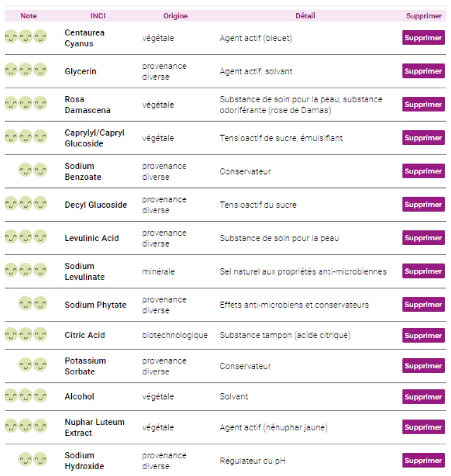
Task: Select the Origine column header
Action: click(175, 16)
